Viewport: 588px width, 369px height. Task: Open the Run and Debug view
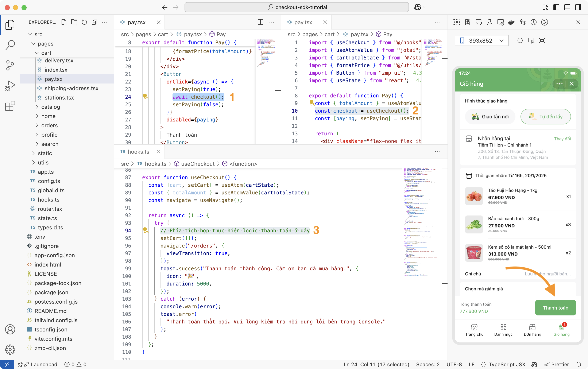10,86
